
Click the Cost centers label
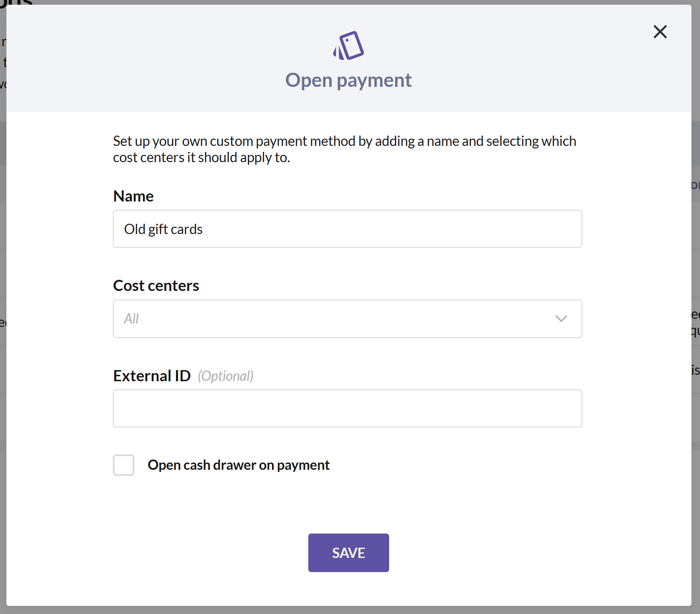point(156,286)
